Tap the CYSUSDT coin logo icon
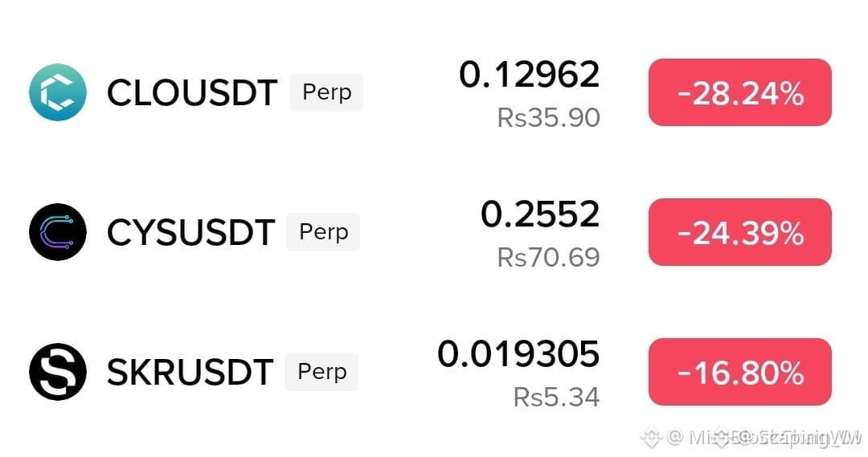Image resolution: width=868 pixels, height=457 pixels. point(58,232)
